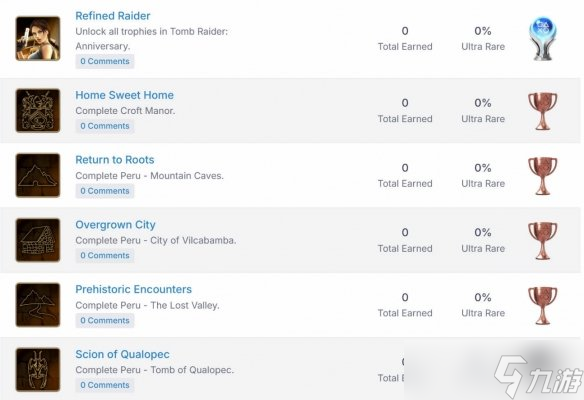View 0 Comments under Overgrown City
This screenshot has height=400, width=584.
pos(105,255)
